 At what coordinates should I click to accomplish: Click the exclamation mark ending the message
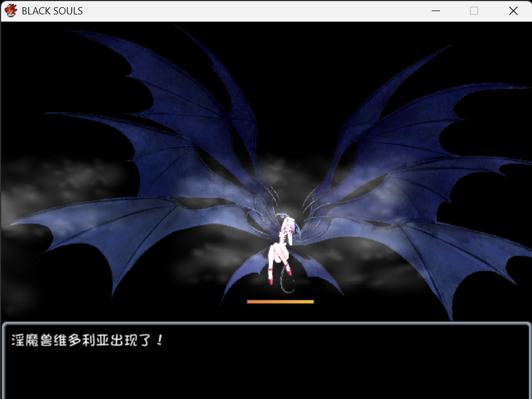point(160,340)
